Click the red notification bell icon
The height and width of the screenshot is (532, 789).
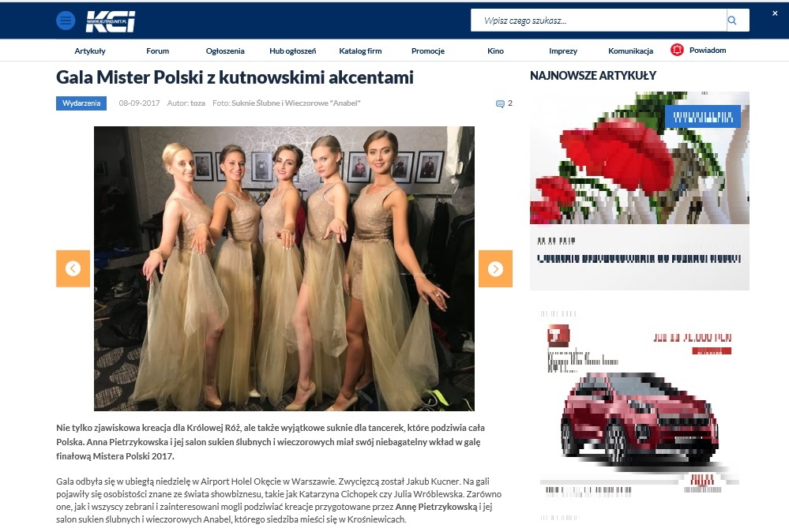tap(678, 50)
